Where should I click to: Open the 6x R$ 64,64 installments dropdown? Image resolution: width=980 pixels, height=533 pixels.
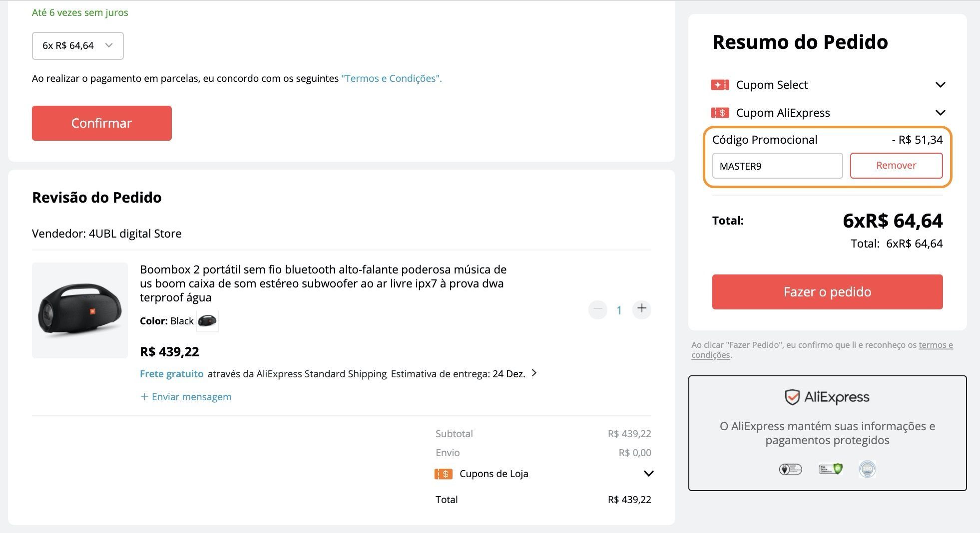click(78, 46)
